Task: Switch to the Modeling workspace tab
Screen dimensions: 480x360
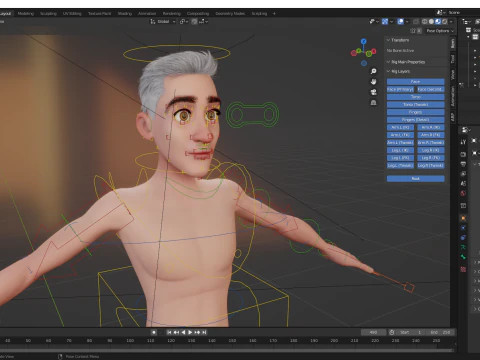Action: (26, 14)
